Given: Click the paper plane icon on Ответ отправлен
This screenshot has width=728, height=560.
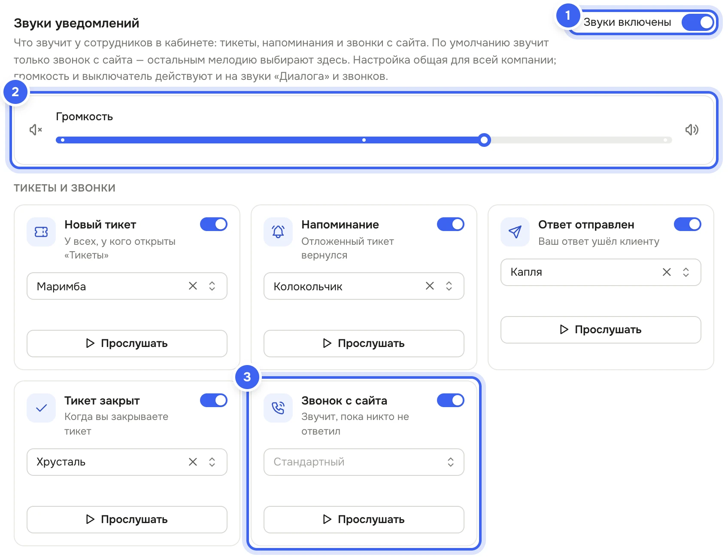Looking at the screenshot, I should click(515, 232).
